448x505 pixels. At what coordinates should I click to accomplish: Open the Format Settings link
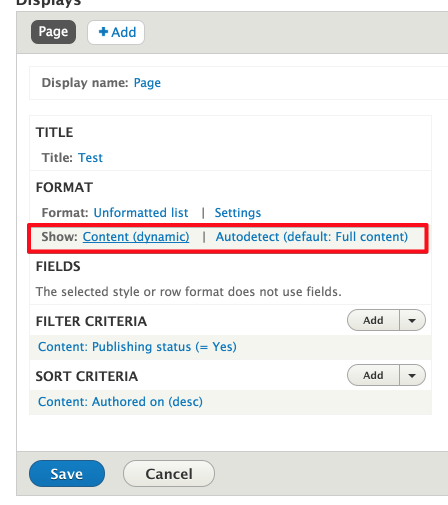tap(238, 213)
